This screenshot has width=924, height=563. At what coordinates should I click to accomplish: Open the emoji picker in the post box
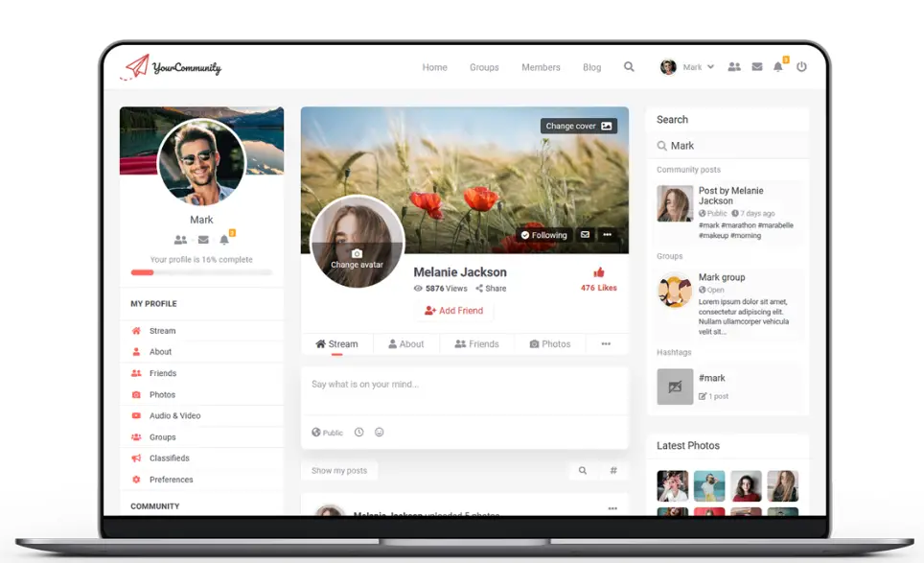(x=380, y=433)
